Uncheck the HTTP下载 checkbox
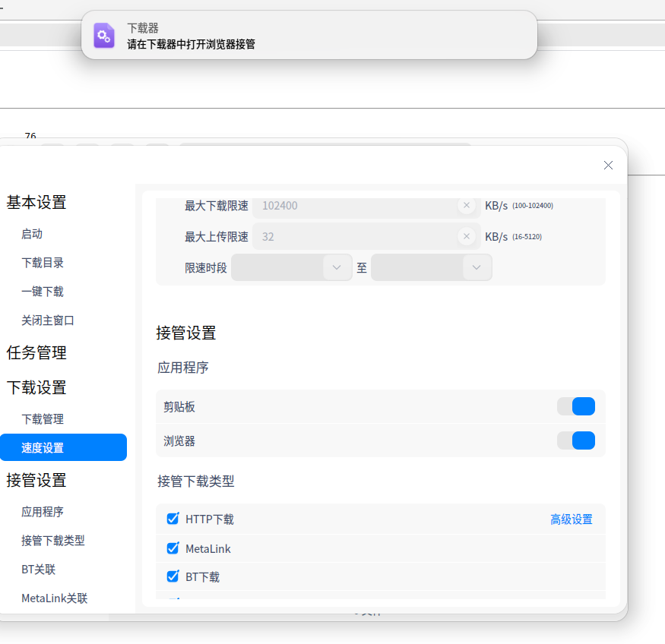Viewport: 665px width, 644px height. tap(173, 519)
